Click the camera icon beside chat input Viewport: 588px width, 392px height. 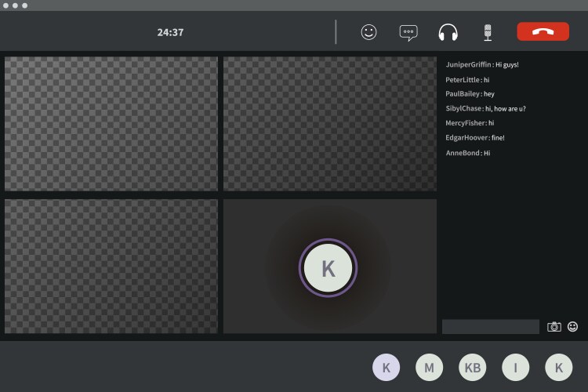pyautogui.click(x=554, y=327)
